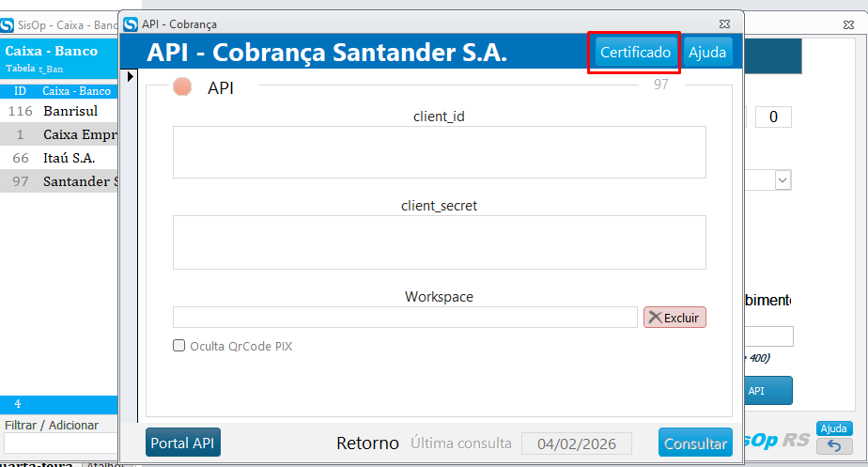Click the record pointer arrow at row selector
The width and height of the screenshot is (868, 467).
tap(131, 76)
